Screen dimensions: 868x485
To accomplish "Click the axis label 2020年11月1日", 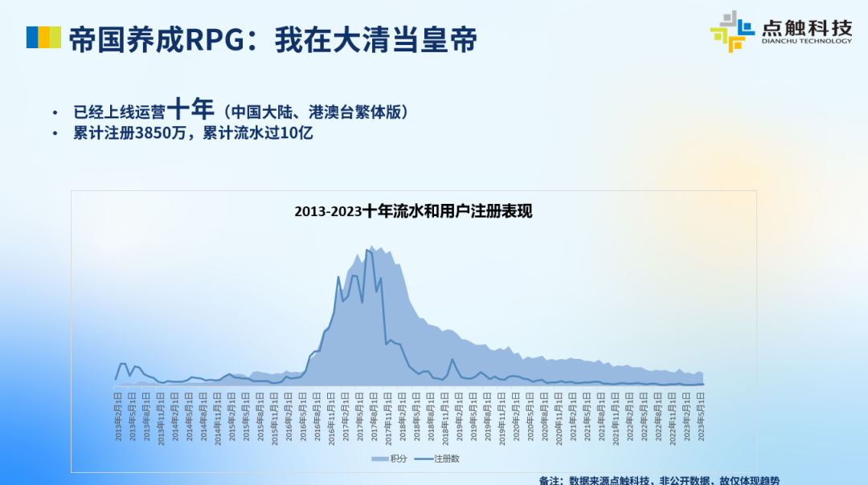I will coord(559,418).
